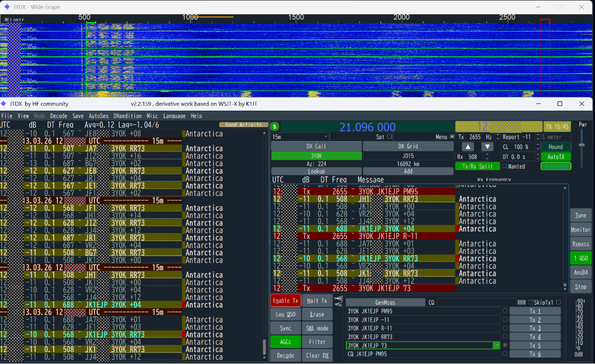Viewport: 595px width, 364px height.
Task: Open the Save menu
Action: (78, 116)
